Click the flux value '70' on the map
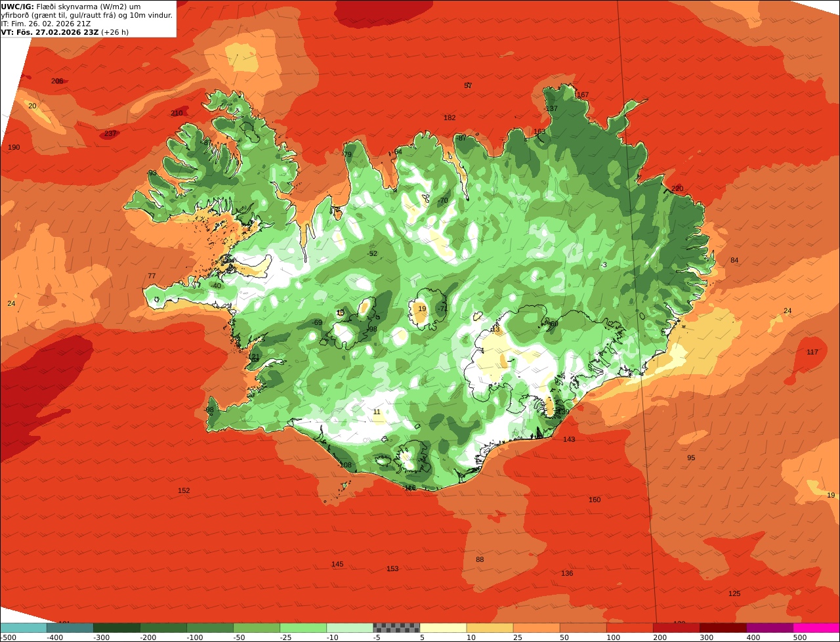 [x=444, y=200]
